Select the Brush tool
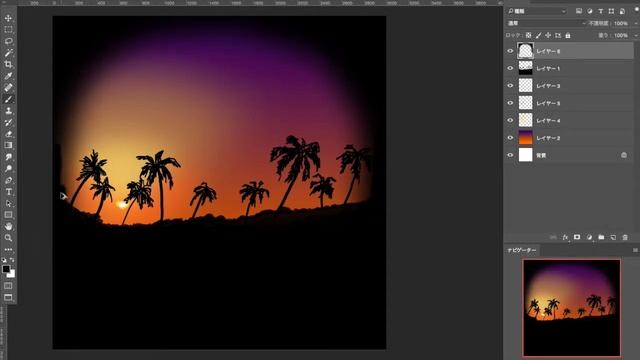This screenshot has height=360, width=640. (x=8, y=99)
